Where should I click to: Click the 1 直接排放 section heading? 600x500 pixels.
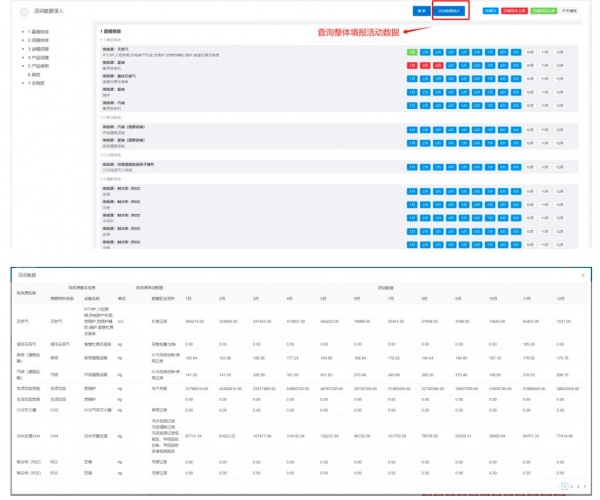(x=111, y=31)
